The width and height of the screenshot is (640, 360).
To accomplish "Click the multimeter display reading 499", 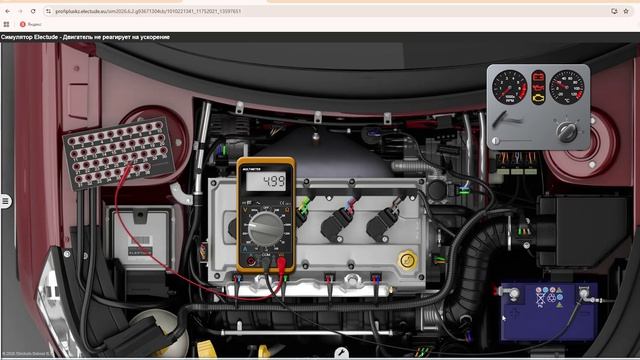I will [266, 181].
